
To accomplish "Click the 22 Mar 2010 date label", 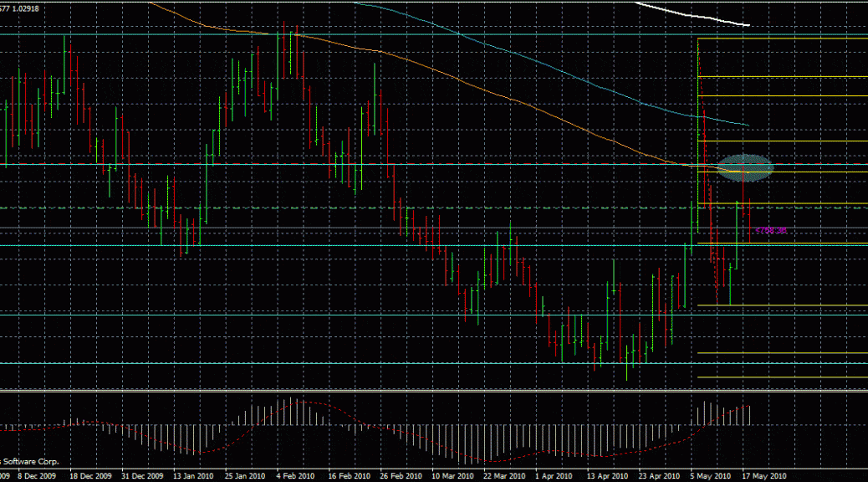I will click(x=503, y=476).
